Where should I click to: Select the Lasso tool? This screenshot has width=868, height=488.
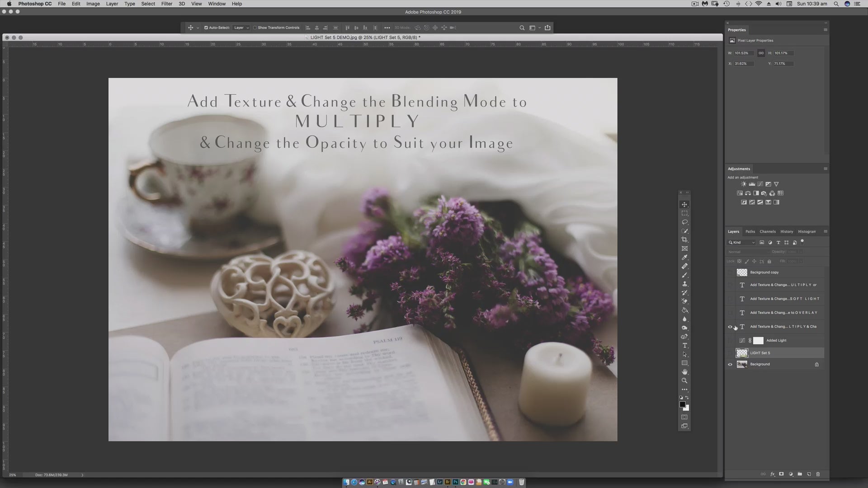tap(684, 222)
